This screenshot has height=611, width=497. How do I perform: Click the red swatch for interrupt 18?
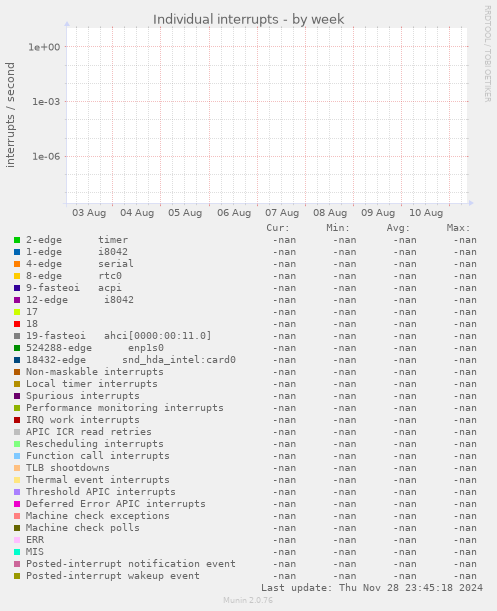click(17, 324)
